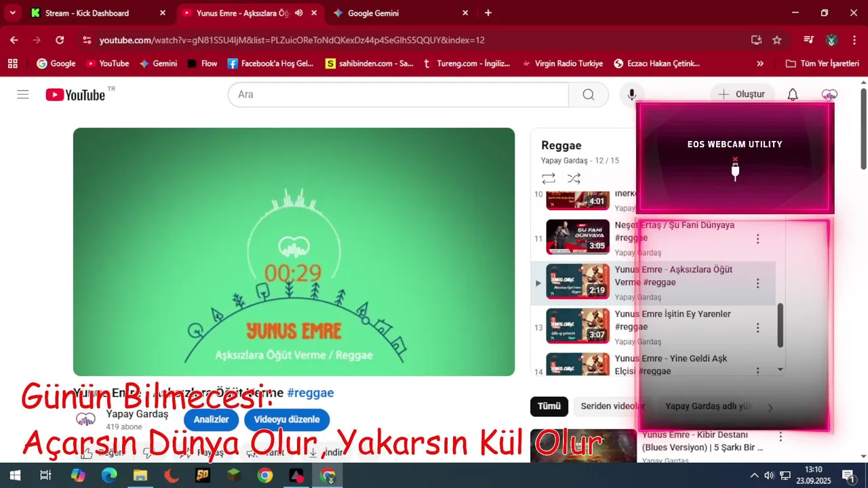Open Windows notification center icon
868x488 pixels.
[848, 475]
